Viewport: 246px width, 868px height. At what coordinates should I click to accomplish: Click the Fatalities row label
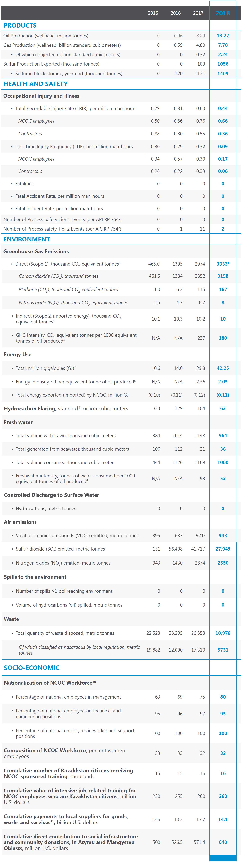[x=24, y=184]
